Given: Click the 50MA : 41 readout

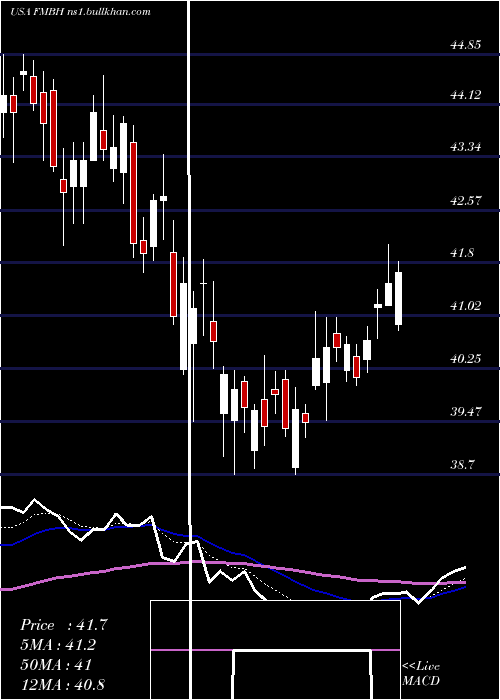Looking at the screenshot, I should click(56, 664).
